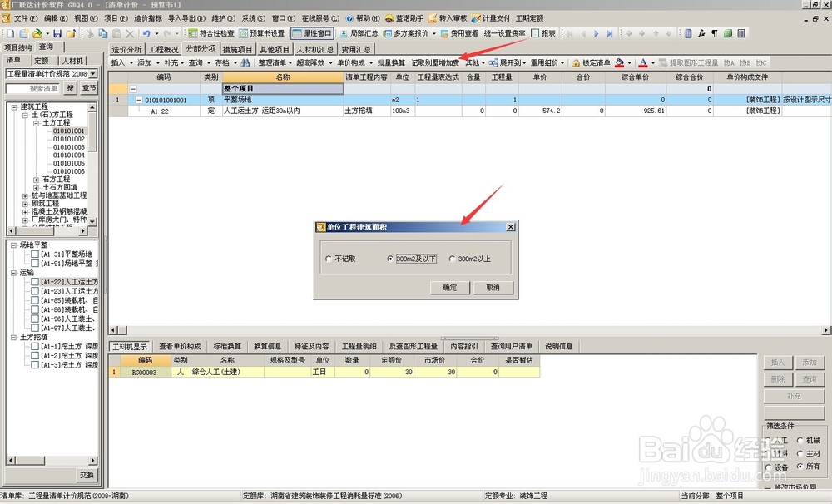This screenshot has width=832, height=504.
Task: Check the [A1-23]人工运土方 checkbox
Action: pos(35,291)
